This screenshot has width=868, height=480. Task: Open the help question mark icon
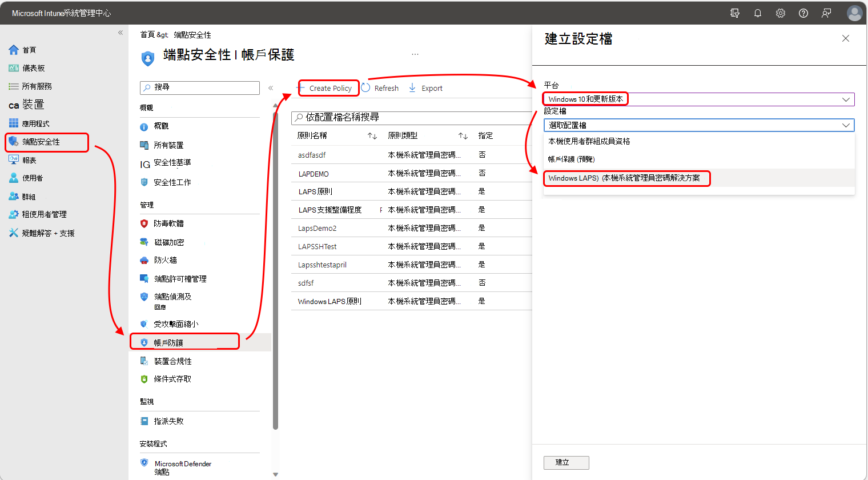[803, 13]
